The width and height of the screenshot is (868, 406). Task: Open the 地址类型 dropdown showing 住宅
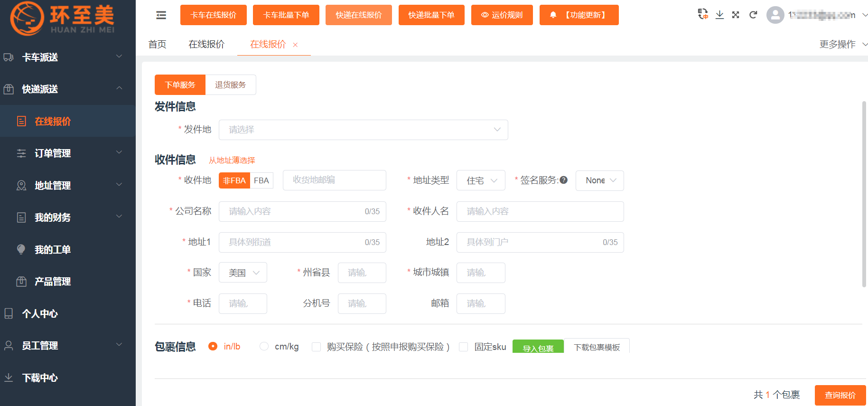coord(481,180)
